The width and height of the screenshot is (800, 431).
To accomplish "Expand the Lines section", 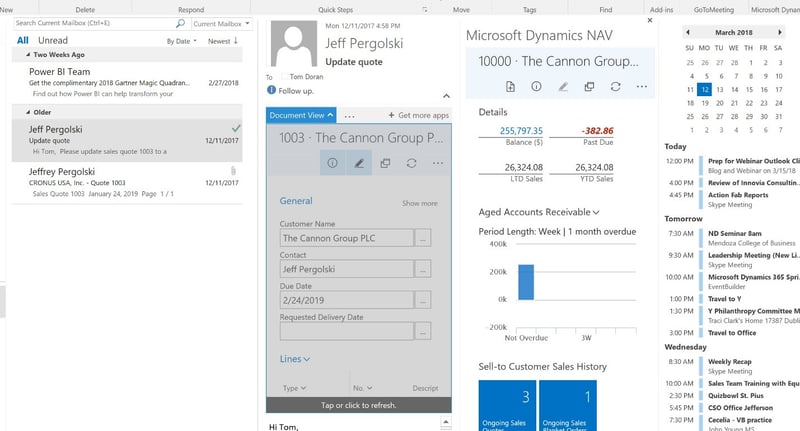I will pos(295,359).
